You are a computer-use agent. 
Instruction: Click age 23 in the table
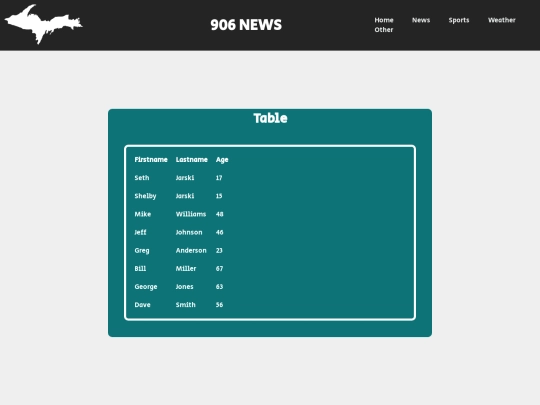click(x=219, y=250)
